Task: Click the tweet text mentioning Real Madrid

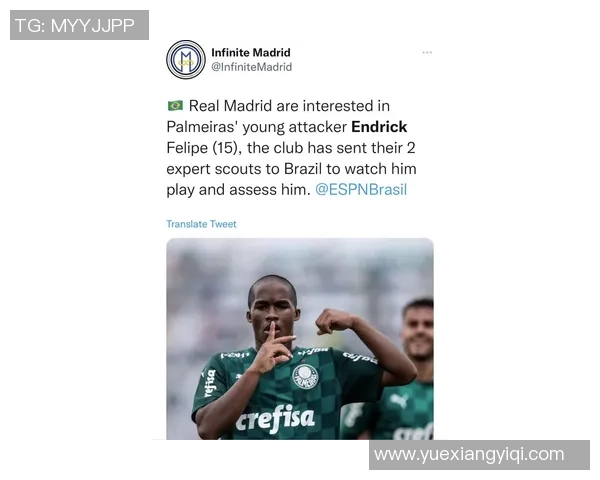Action: 291,148
